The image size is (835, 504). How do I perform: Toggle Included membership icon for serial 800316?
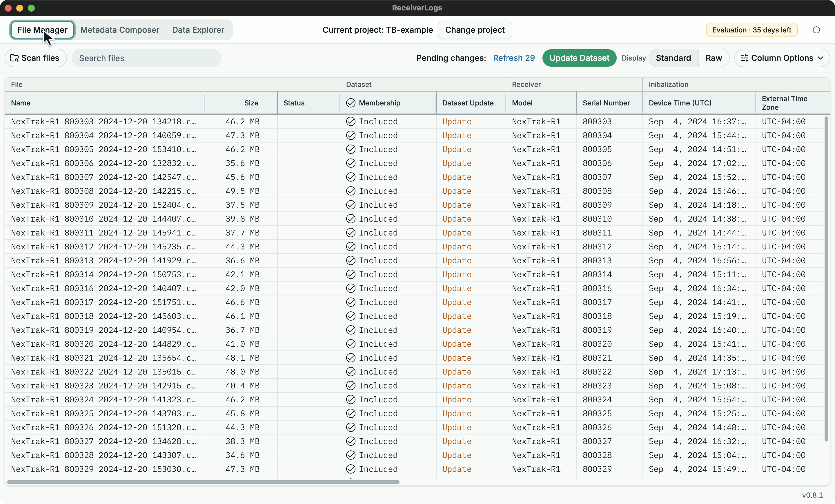[351, 288]
